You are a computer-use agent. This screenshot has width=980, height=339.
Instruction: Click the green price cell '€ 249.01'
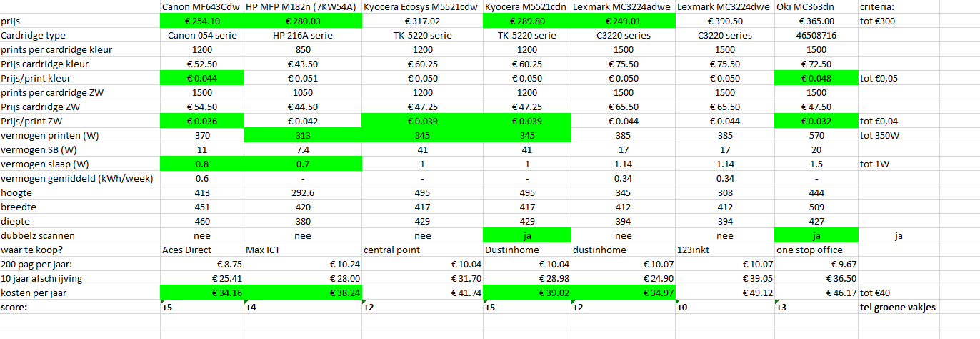coord(623,21)
